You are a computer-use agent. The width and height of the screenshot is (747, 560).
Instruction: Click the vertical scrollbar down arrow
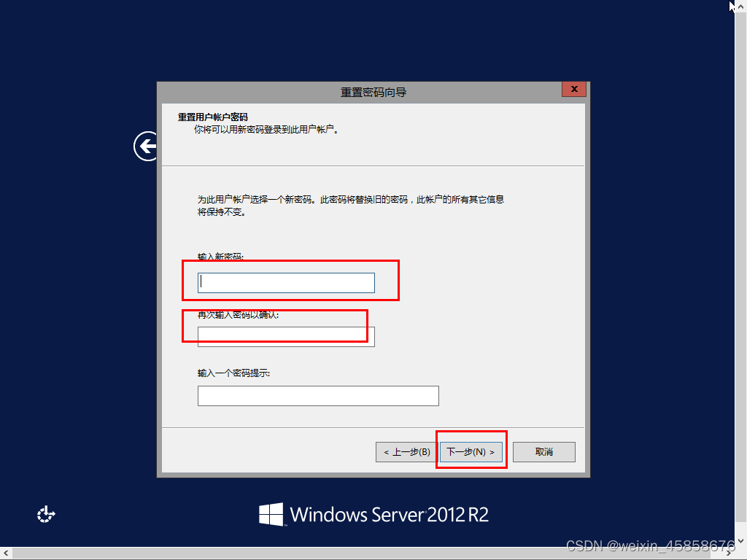tap(741, 541)
